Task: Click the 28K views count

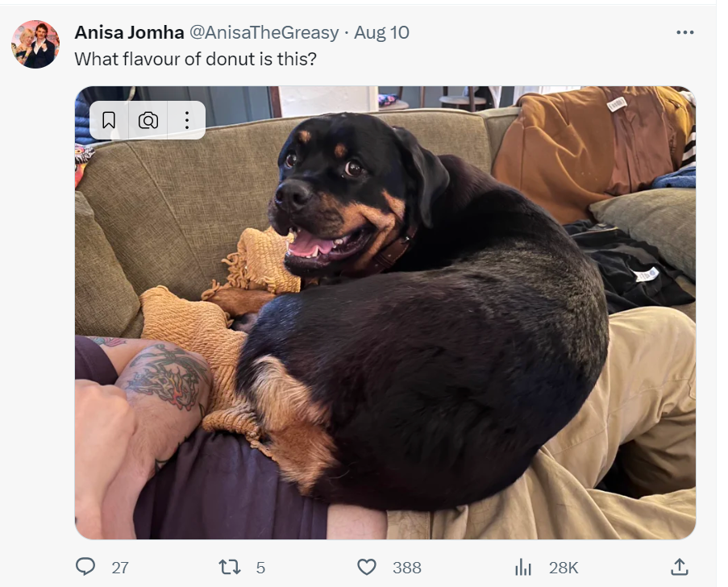Action: pyautogui.click(x=564, y=568)
